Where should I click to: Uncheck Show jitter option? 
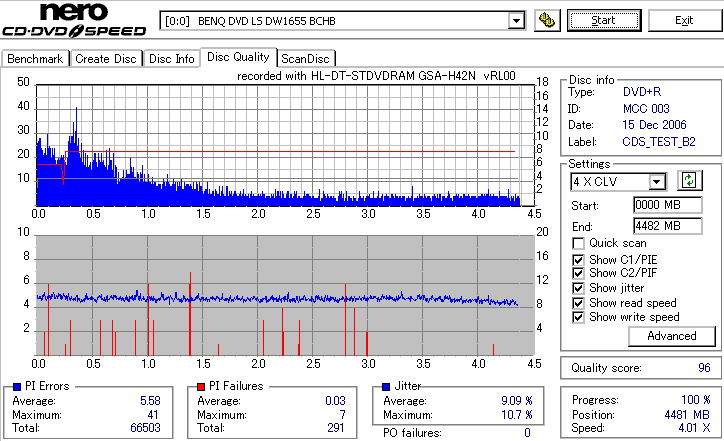(x=578, y=288)
